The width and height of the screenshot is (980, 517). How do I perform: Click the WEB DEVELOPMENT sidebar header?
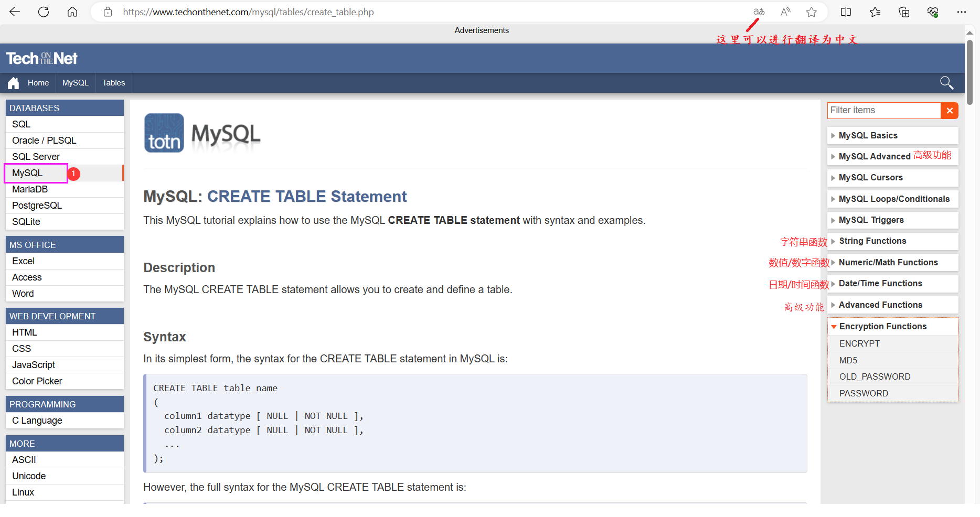(65, 316)
